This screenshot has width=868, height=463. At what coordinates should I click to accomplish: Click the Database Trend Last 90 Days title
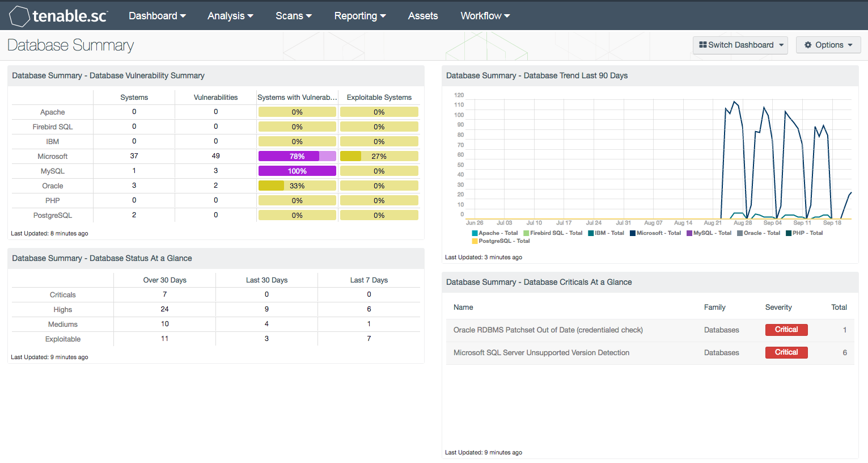(x=537, y=75)
